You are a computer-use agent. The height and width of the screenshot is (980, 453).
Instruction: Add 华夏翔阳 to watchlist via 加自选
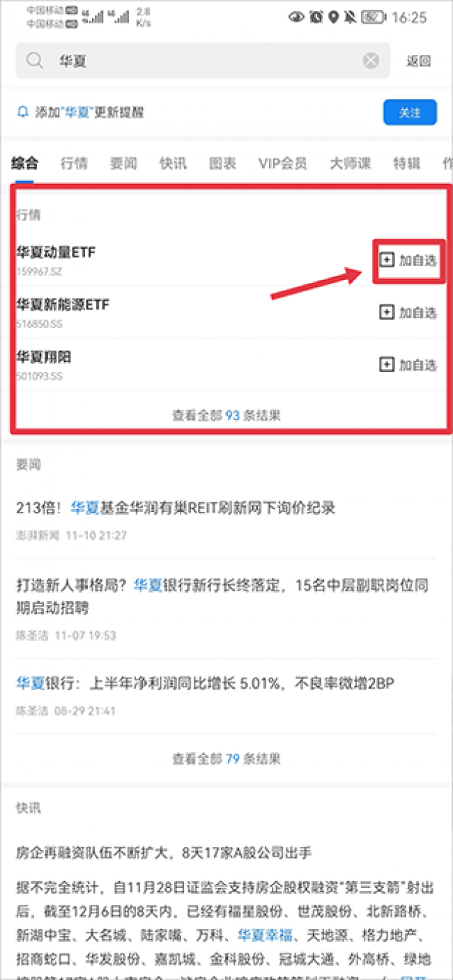408,364
